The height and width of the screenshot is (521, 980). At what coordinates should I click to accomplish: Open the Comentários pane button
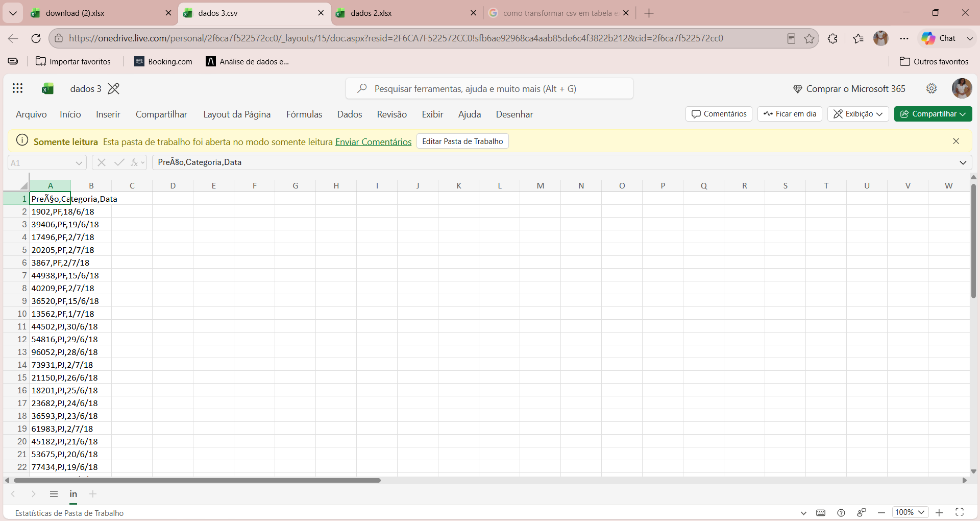pyautogui.click(x=719, y=114)
